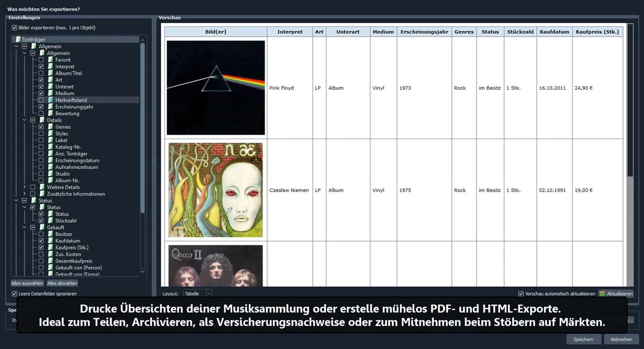Click the Weitere Details group icon
Viewport: 644px width, 349px height.
point(42,187)
